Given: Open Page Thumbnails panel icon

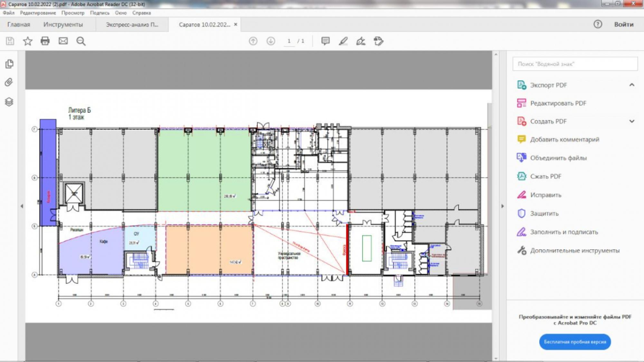Looking at the screenshot, I should coord(9,64).
